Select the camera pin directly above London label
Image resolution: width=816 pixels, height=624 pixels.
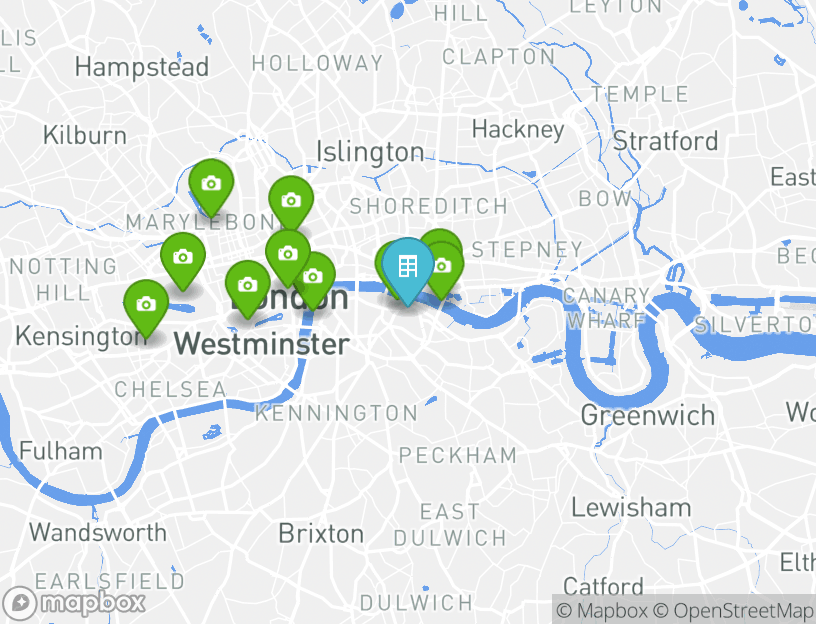click(x=288, y=254)
